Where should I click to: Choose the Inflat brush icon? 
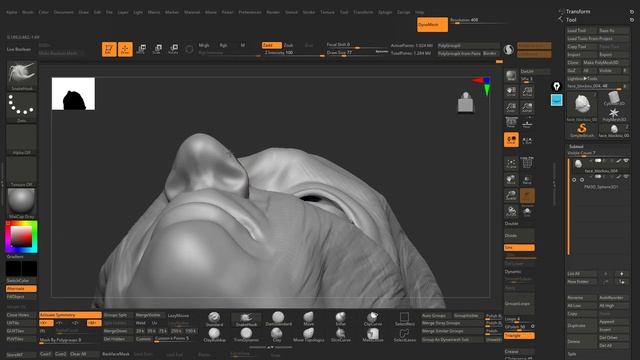click(340, 319)
